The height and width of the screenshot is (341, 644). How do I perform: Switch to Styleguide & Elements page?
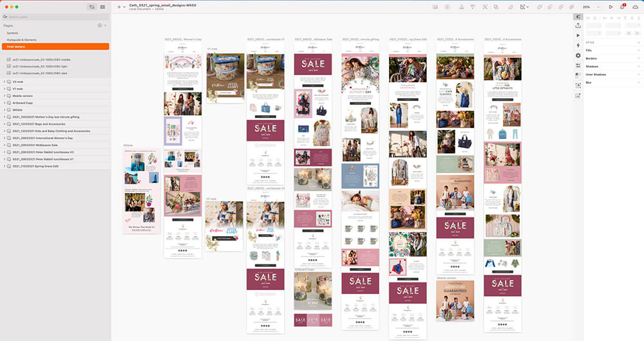click(x=21, y=39)
